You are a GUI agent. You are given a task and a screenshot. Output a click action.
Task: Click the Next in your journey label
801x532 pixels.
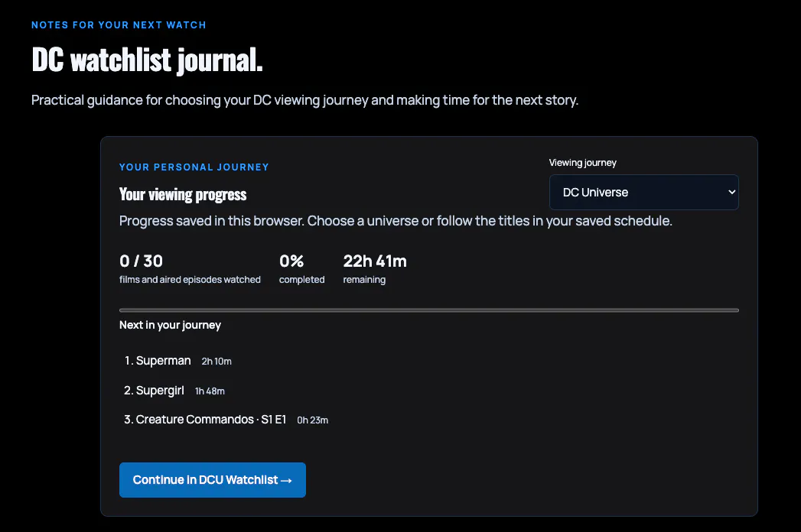tap(170, 325)
